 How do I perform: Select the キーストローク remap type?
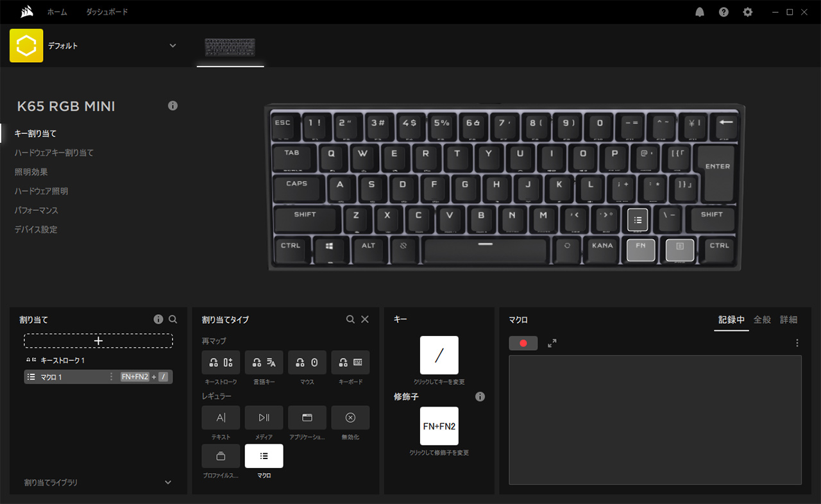tap(221, 362)
